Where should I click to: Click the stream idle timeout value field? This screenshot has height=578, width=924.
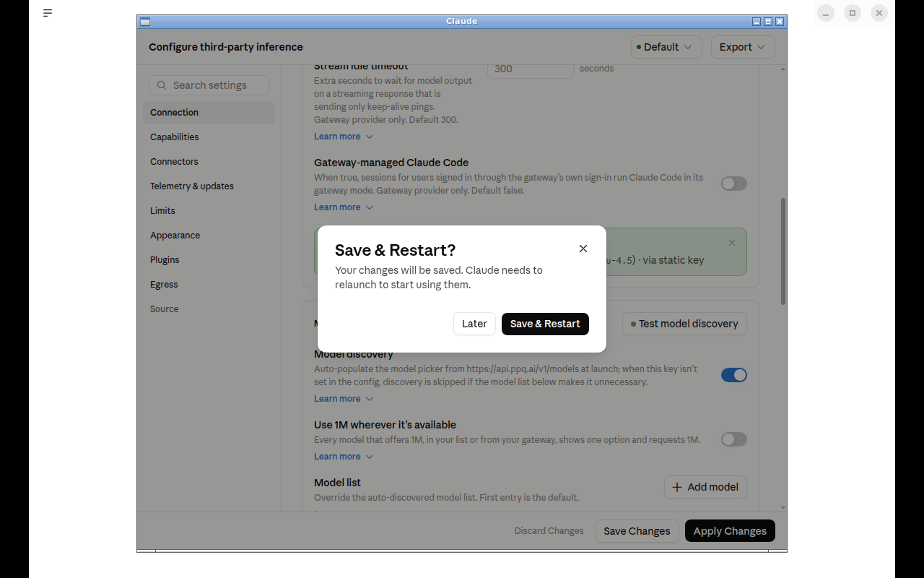[531, 69]
